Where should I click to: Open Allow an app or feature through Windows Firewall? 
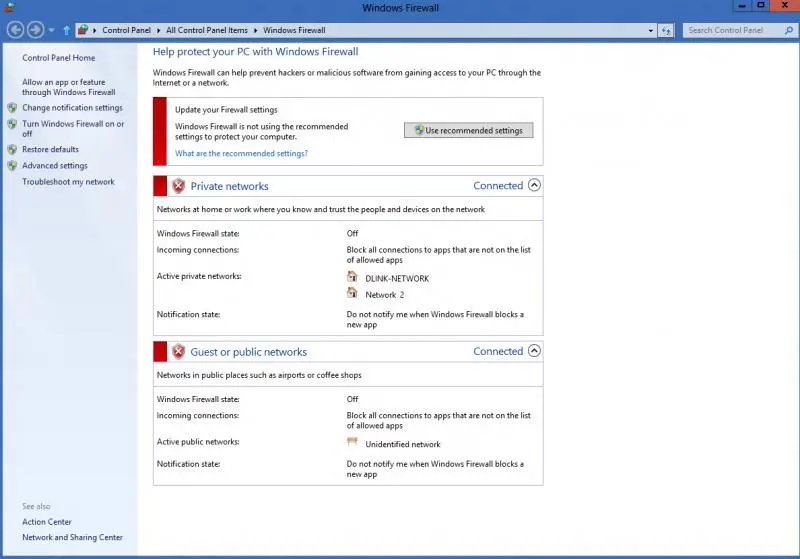pyautogui.click(x=68, y=87)
